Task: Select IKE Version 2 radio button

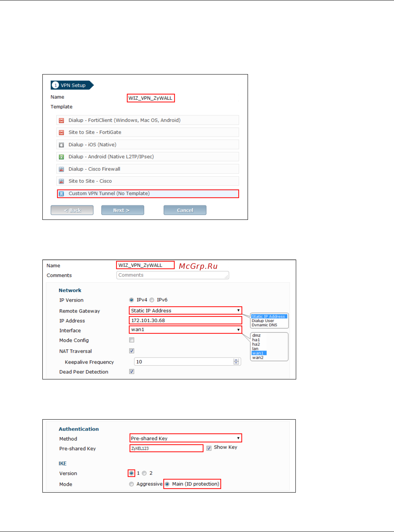Action: 144,473
